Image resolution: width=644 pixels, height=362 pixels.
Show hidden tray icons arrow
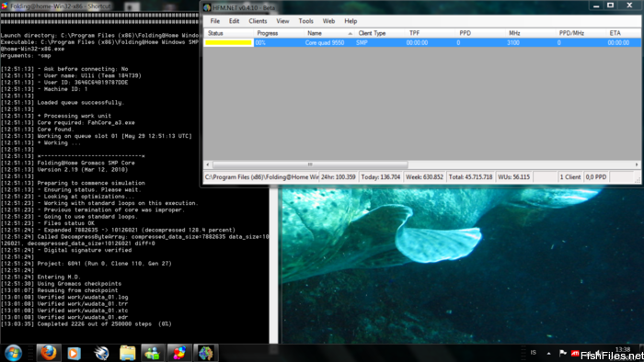point(548,353)
